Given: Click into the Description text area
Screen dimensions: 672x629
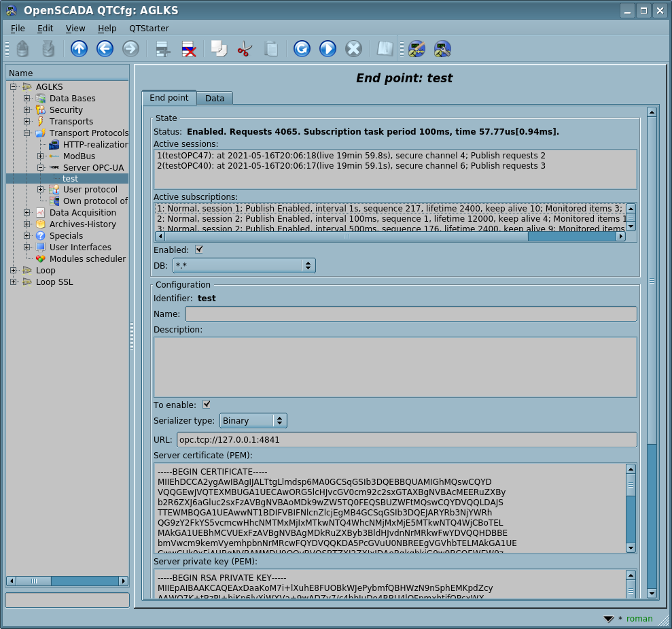Looking at the screenshot, I should (395, 367).
